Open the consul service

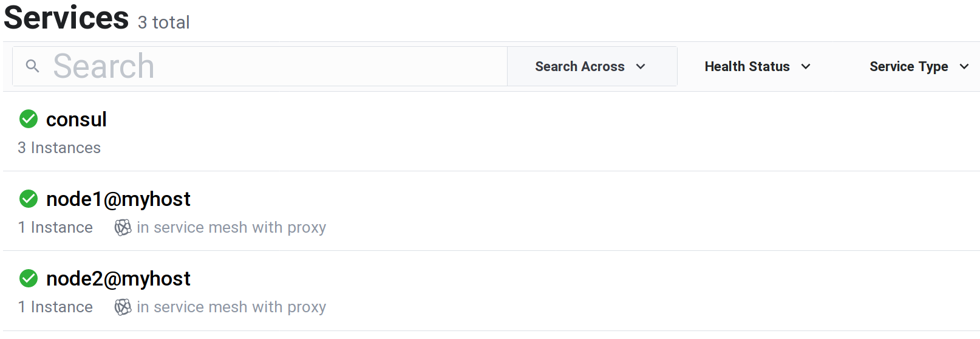[x=77, y=120]
